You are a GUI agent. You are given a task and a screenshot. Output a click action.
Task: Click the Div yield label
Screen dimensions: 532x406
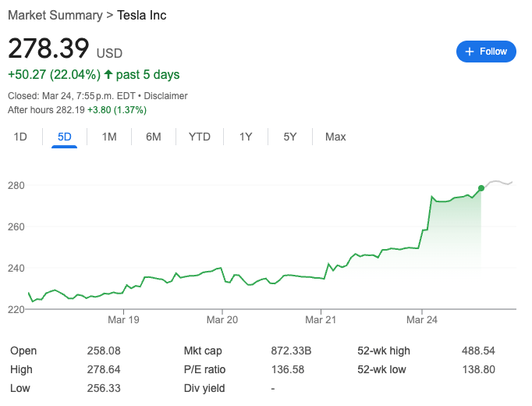pos(204,388)
